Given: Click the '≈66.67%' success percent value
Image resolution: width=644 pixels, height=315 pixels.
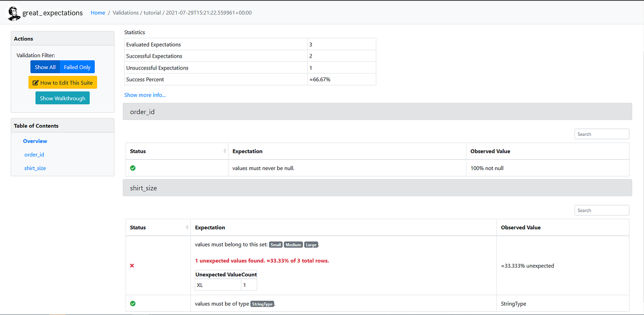Looking at the screenshot, I should (x=320, y=79).
